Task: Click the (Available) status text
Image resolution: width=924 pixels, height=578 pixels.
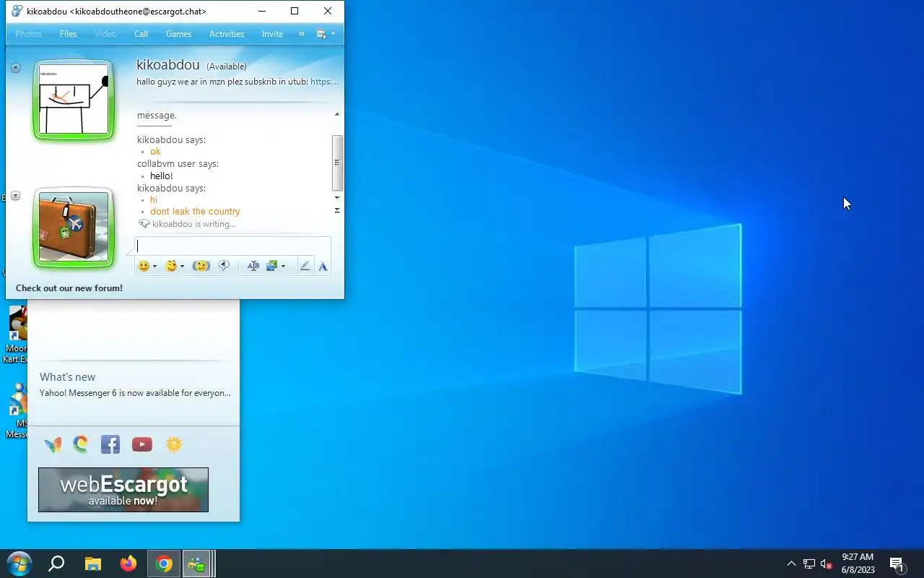Action: coord(227,66)
